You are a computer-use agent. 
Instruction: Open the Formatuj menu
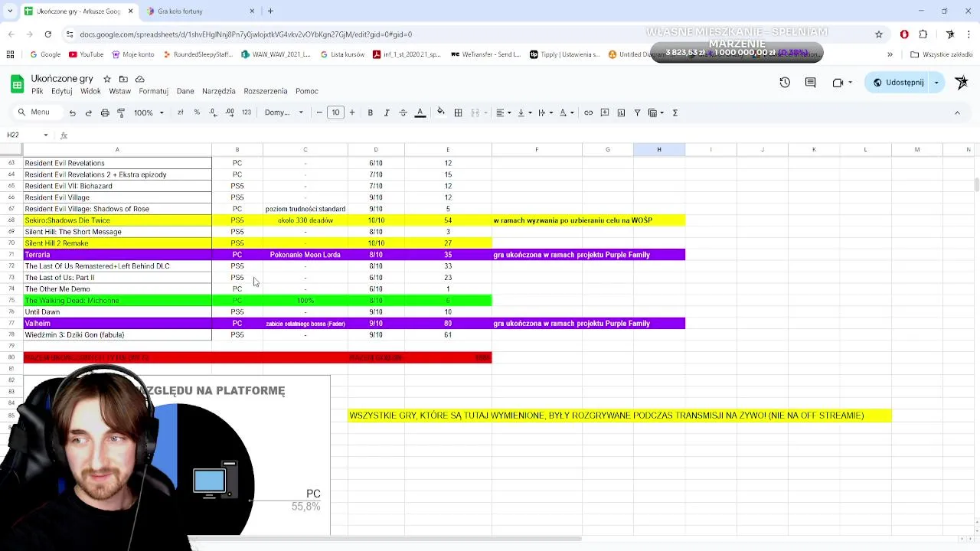[x=153, y=91]
